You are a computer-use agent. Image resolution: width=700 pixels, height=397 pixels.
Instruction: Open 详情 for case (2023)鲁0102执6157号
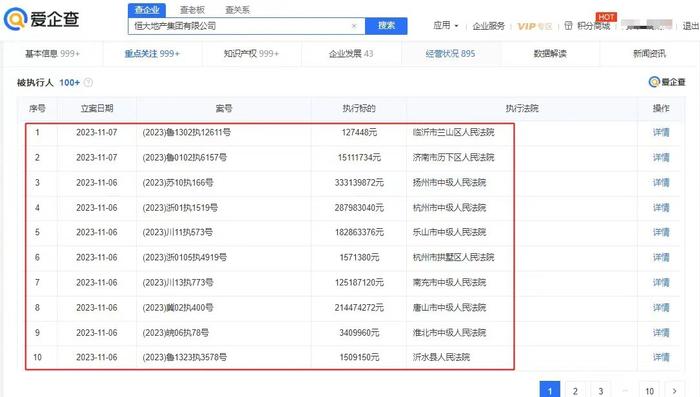click(661, 157)
